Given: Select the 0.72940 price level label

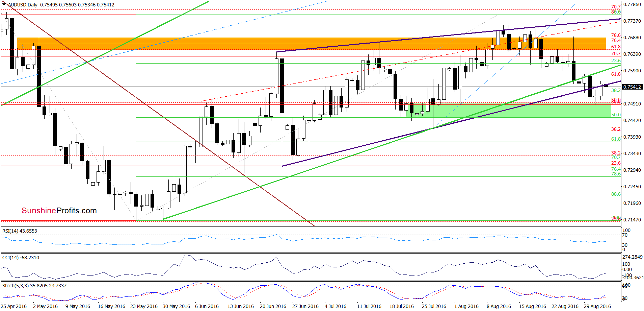Looking at the screenshot, I should click(632, 170).
